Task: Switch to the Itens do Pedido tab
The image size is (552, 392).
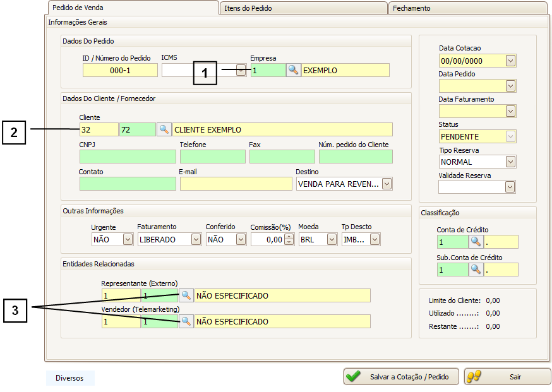Action: point(303,8)
